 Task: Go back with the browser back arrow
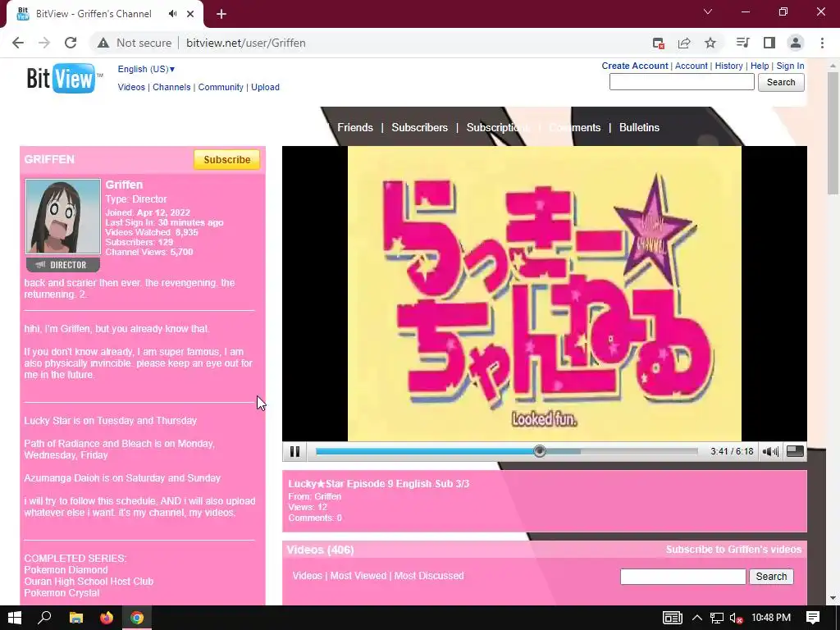[x=18, y=43]
